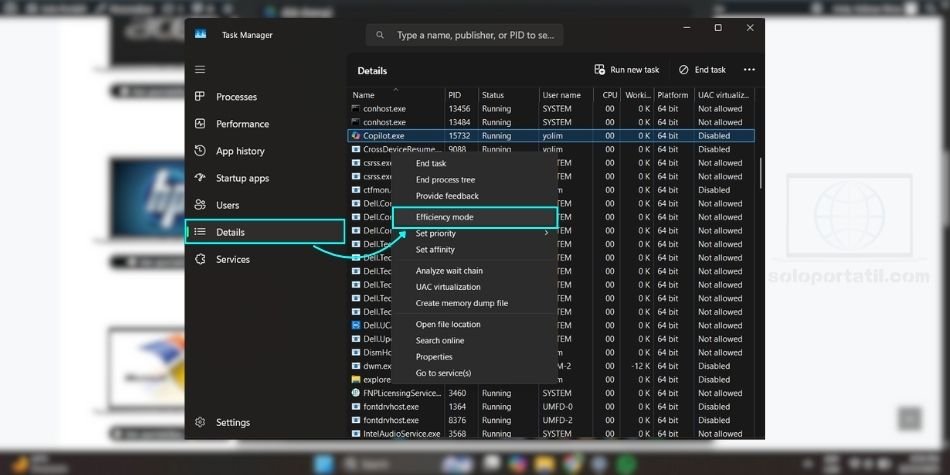Click the PID 3568 cell
The image size is (950, 475).
pyautogui.click(x=457, y=434)
